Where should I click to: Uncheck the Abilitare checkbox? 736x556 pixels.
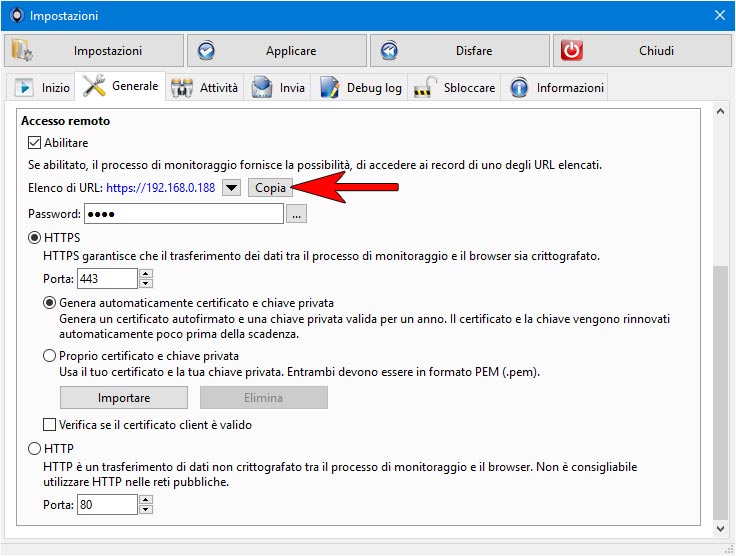coord(34,142)
